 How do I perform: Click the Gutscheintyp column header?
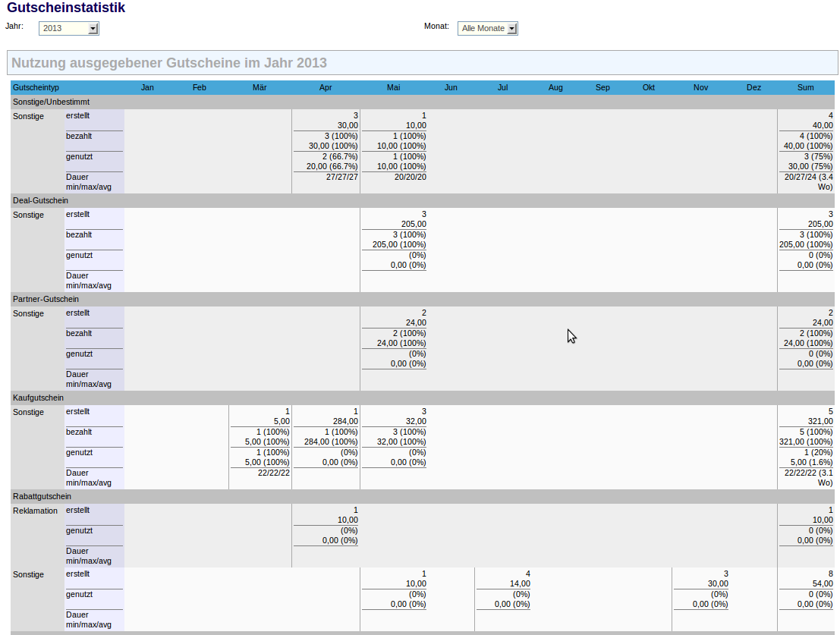pyautogui.click(x=36, y=88)
